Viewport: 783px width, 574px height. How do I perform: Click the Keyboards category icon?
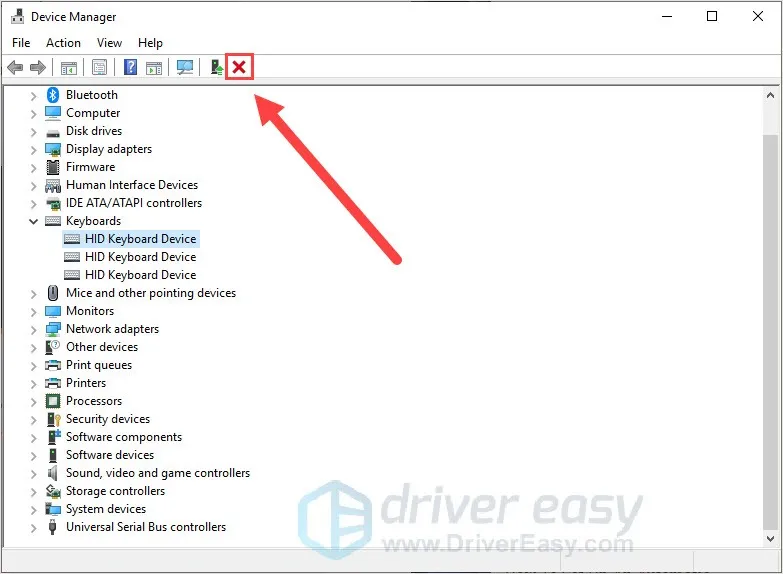click(x=53, y=221)
